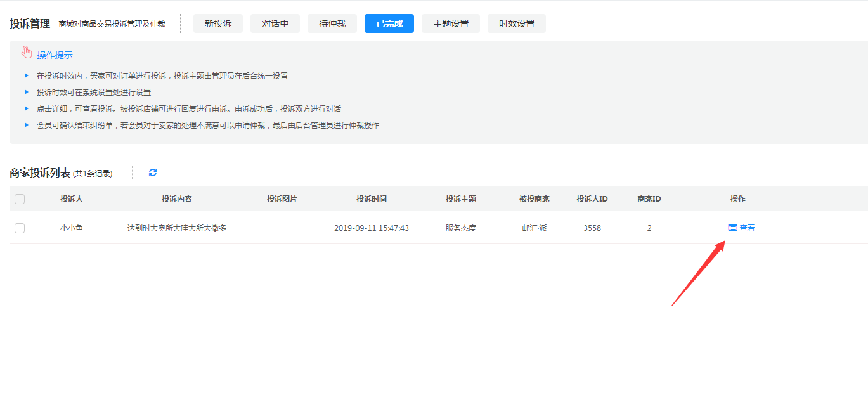Image resolution: width=868 pixels, height=409 pixels.
Task: Click the 查看 link in the 操作 column
Action: point(747,228)
